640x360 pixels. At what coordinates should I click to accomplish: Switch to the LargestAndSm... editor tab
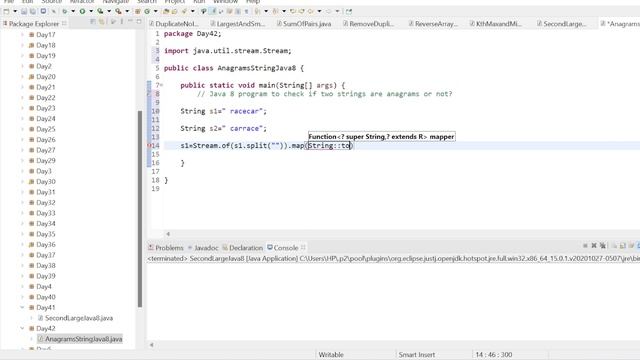238,24
